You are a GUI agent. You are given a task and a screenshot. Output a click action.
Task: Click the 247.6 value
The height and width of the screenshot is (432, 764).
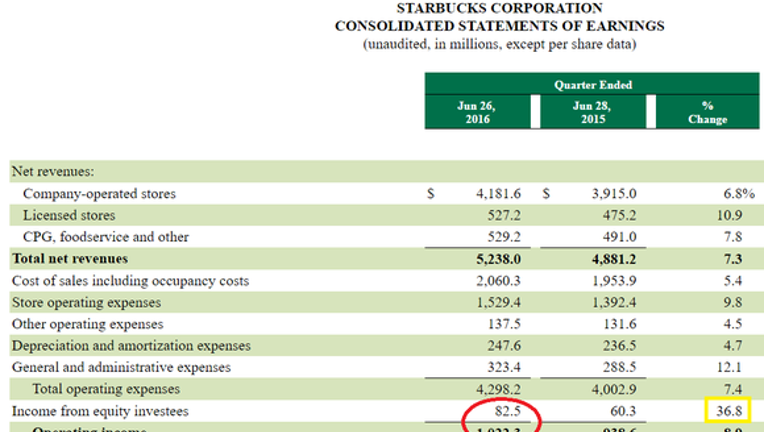(x=504, y=346)
